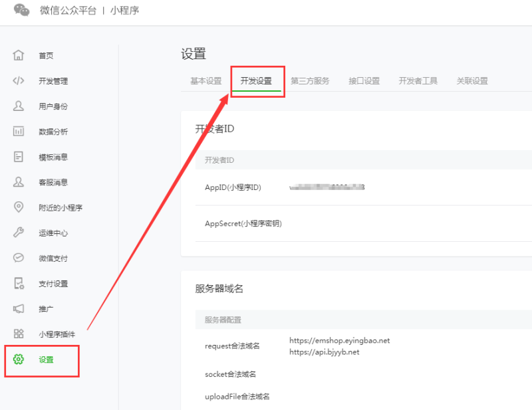
Task: Click the 开发管理 code icon
Action: [19, 81]
